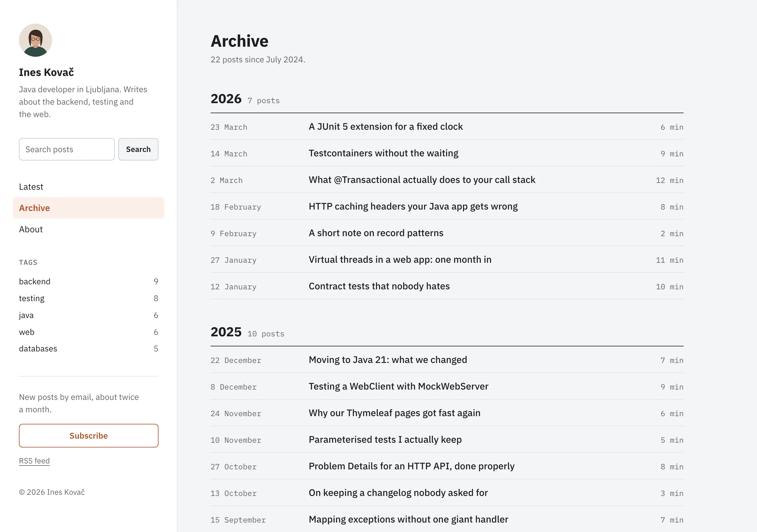Open 'Problem Details for an HTTP API' post
The height and width of the screenshot is (532, 757).
click(411, 466)
